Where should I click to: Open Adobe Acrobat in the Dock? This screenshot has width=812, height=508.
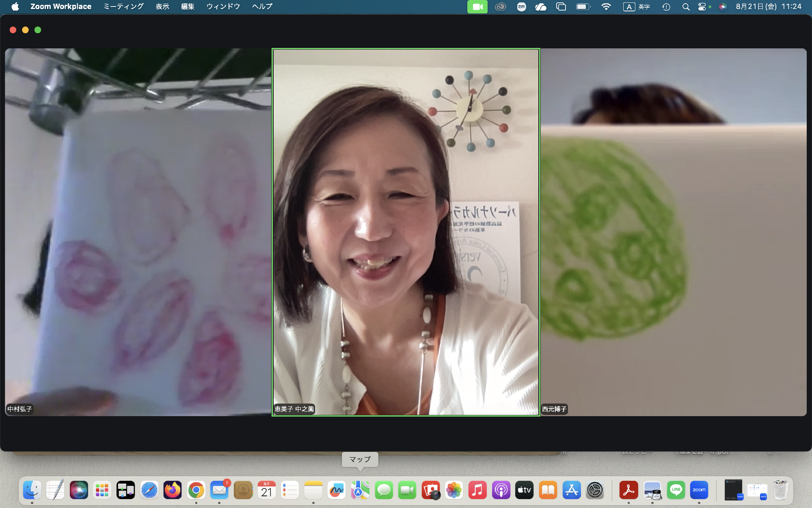coord(628,490)
